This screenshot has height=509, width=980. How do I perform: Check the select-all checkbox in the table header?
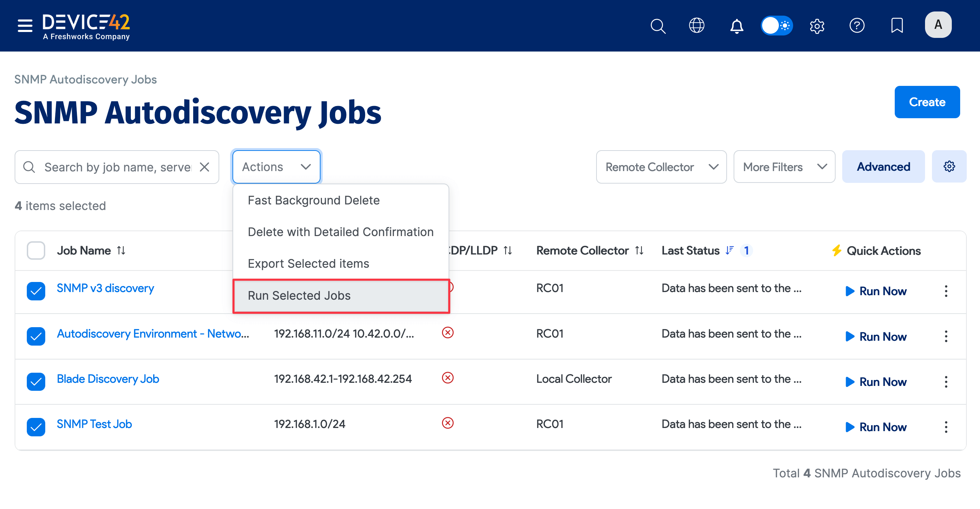(x=35, y=250)
